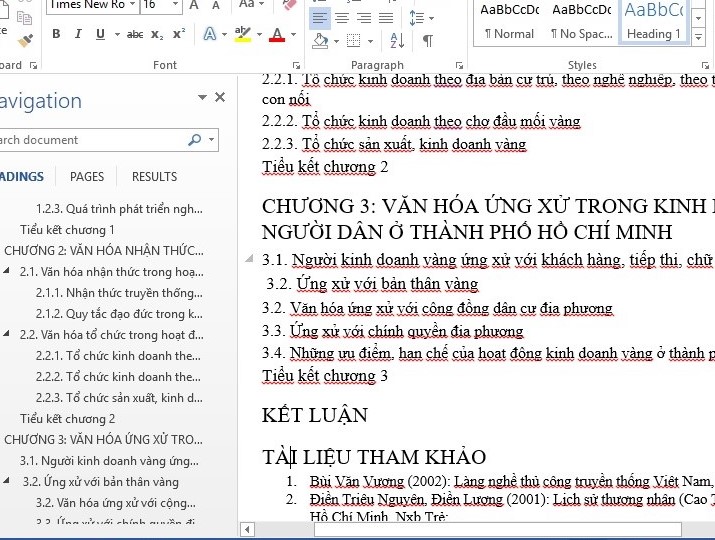Underline the selected text
The height and width of the screenshot is (540, 715).
[x=100, y=34]
